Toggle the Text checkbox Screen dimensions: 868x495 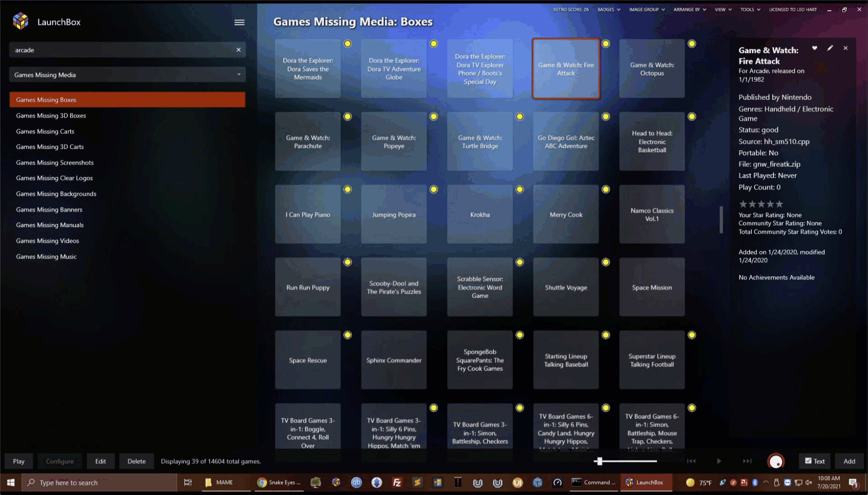(x=808, y=460)
